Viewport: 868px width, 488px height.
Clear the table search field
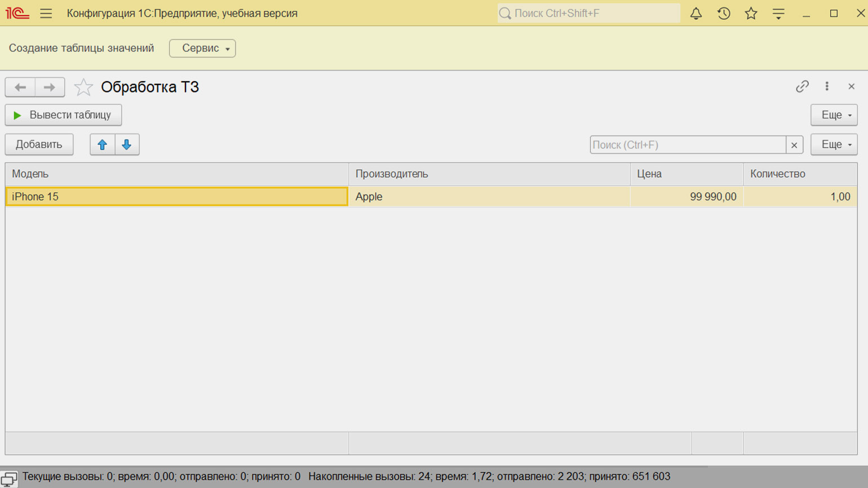794,145
